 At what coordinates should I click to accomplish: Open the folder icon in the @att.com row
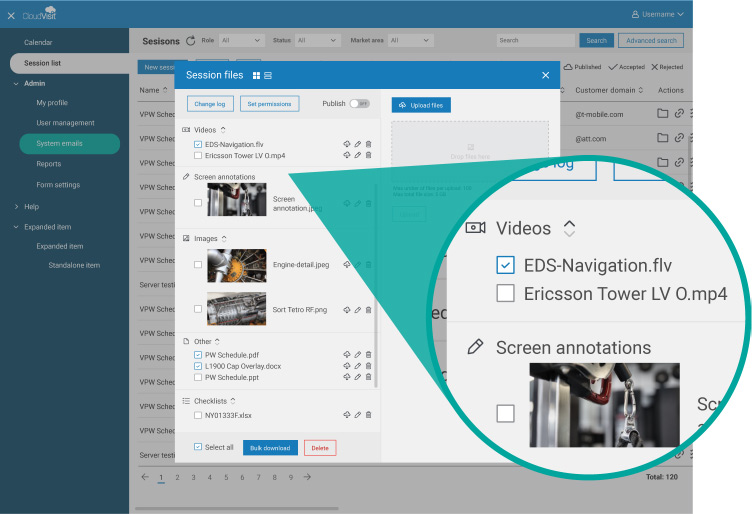coord(662,138)
